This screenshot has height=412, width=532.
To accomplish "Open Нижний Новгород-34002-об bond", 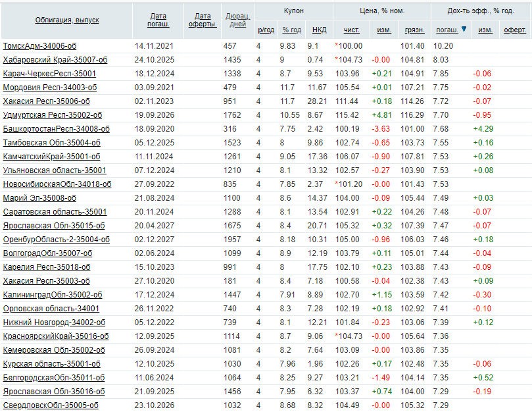I will coord(54,322).
